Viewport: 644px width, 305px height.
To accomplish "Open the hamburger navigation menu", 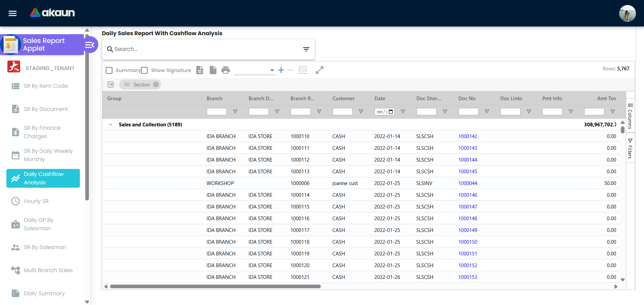I will (x=12, y=13).
